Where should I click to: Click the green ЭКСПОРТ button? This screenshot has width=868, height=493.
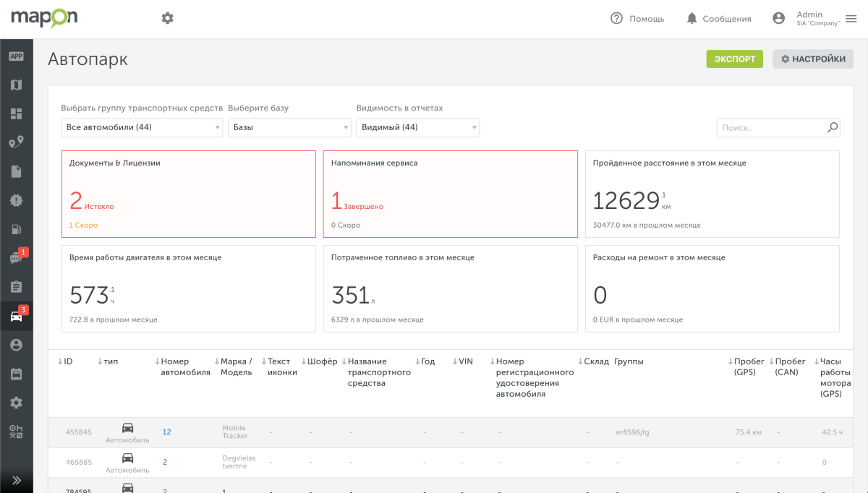click(734, 59)
